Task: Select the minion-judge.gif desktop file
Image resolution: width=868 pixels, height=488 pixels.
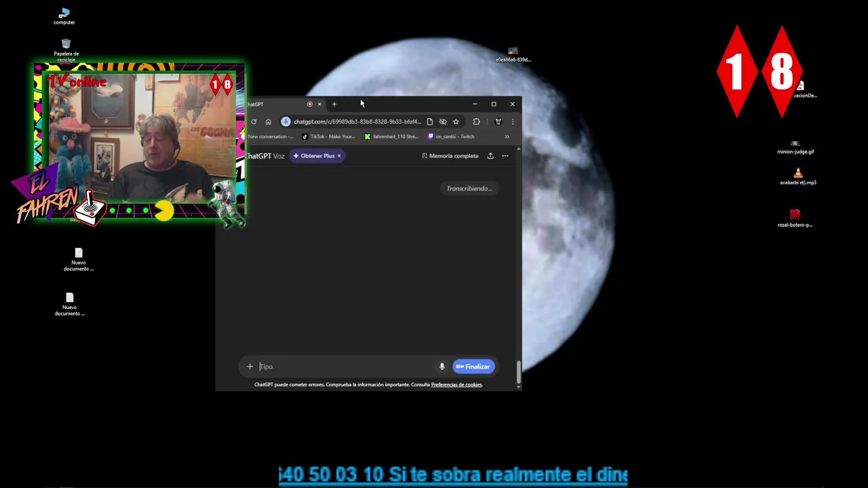Action: click(x=795, y=147)
